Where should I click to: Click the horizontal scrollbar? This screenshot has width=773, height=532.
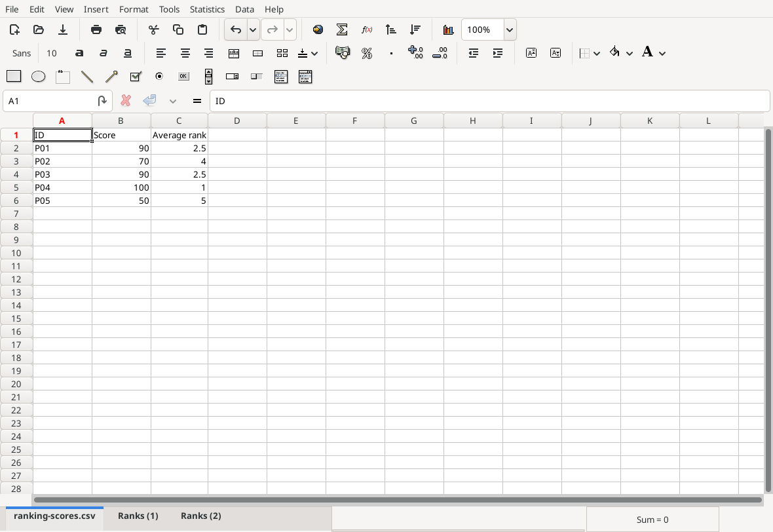pyautogui.click(x=398, y=500)
